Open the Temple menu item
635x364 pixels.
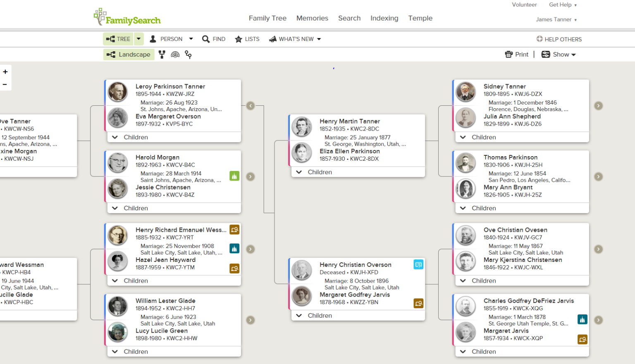click(420, 18)
